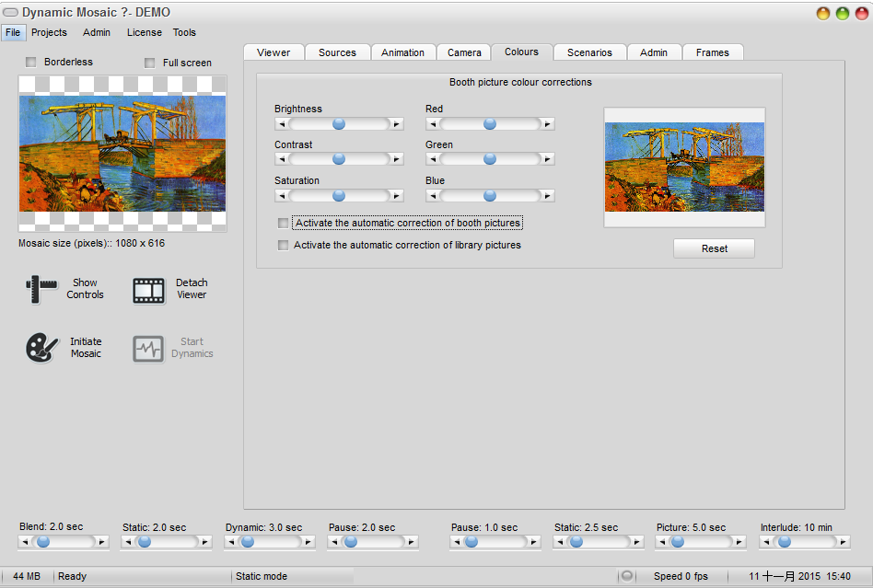
Task: Increase Blue with the right arrow
Action: click(x=547, y=196)
